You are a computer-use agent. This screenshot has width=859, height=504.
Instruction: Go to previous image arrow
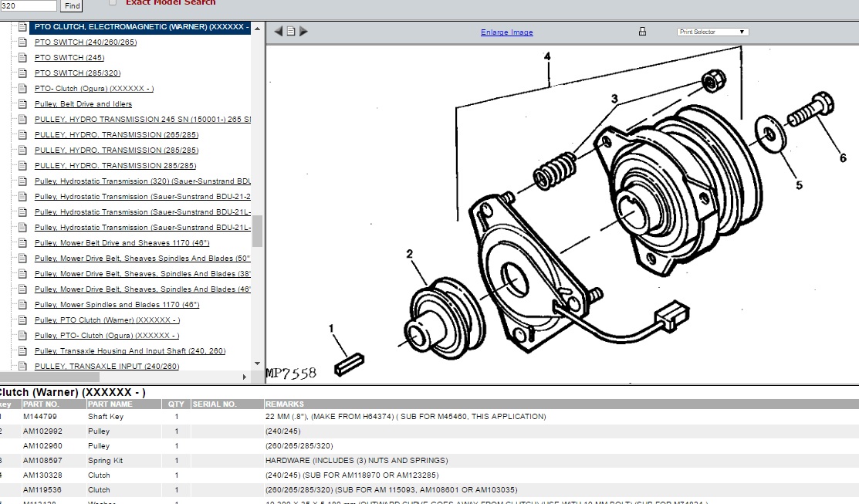coord(279,32)
